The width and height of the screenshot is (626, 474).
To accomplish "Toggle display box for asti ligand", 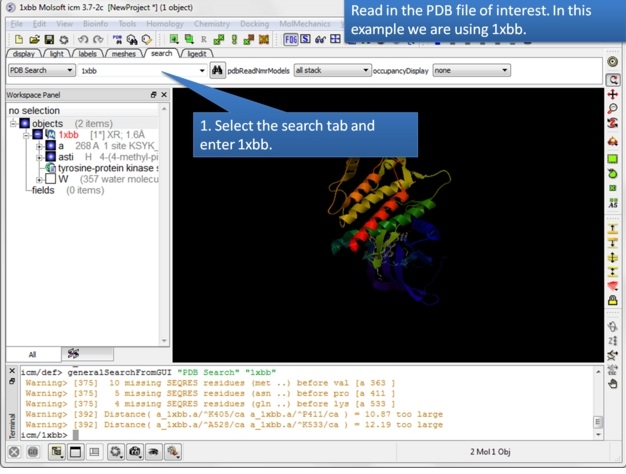I will pyautogui.click(x=50, y=157).
